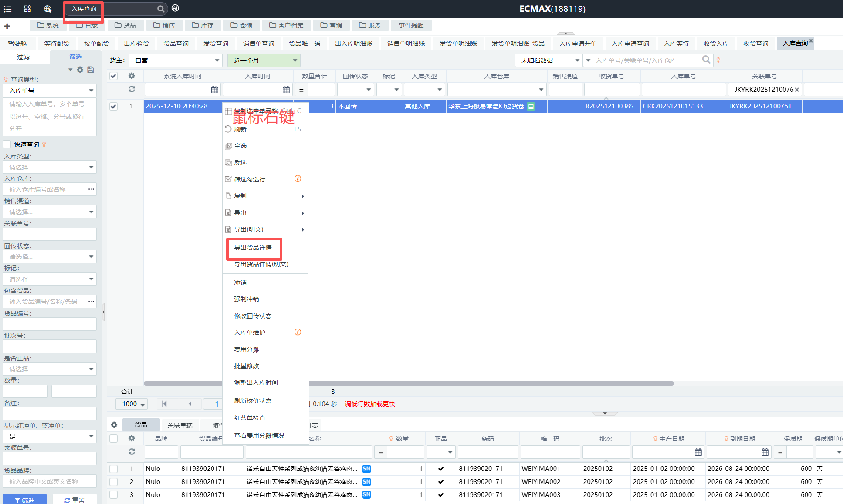Go to first page navigation icon
This screenshot has height=504, width=843.
click(x=164, y=404)
